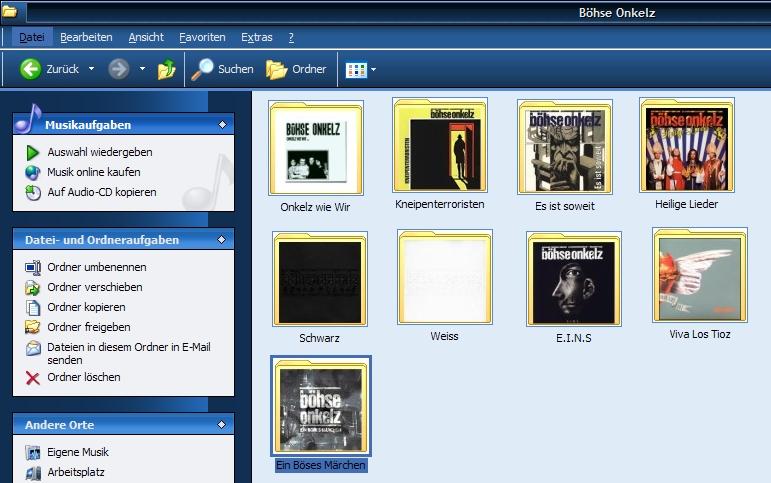Open the Favoriten menu
771x483 pixels.
pos(202,37)
